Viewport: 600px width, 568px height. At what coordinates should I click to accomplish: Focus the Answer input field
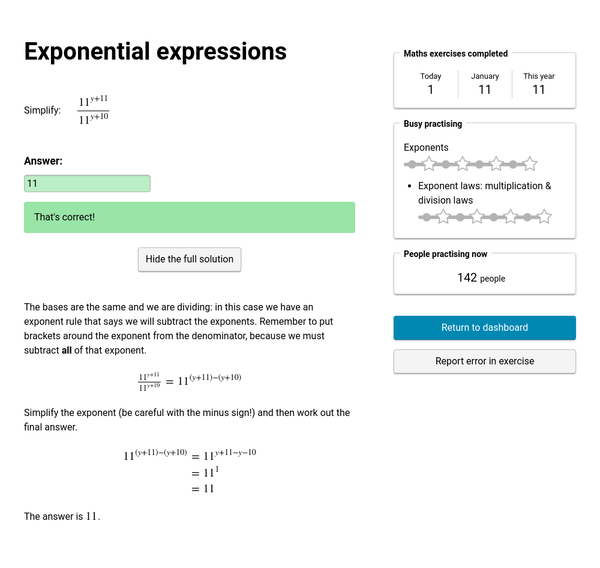(x=87, y=184)
